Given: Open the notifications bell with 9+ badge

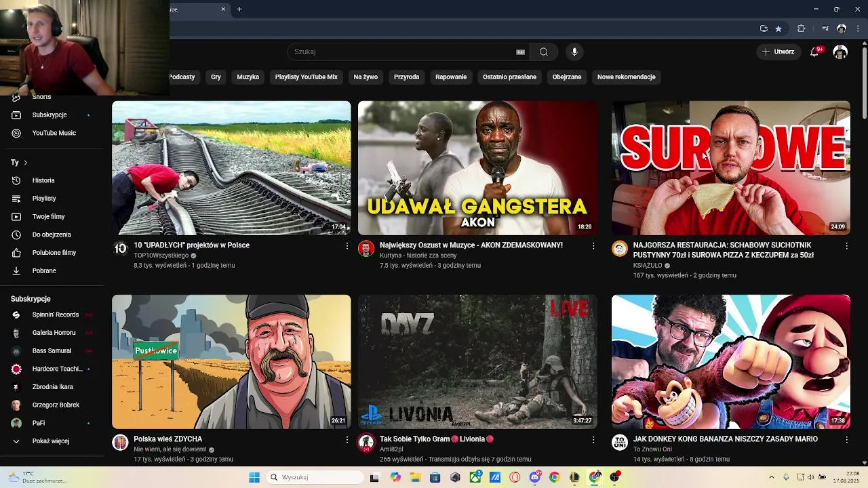Looking at the screenshot, I should coord(815,52).
